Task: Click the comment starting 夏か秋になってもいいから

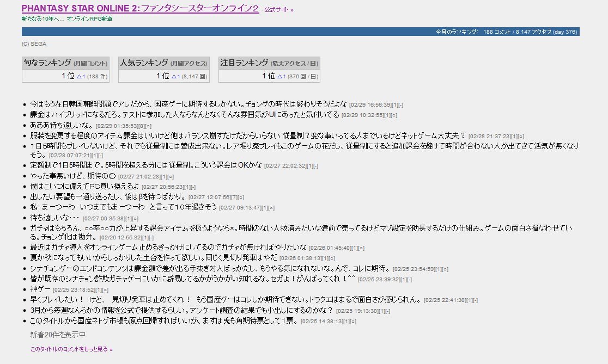Action: point(154,257)
